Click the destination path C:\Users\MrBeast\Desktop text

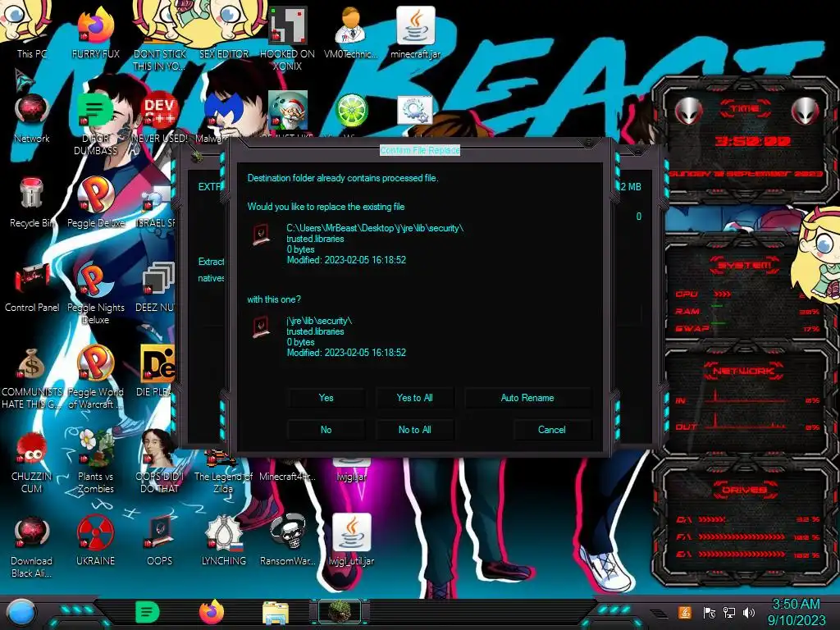[x=374, y=228]
